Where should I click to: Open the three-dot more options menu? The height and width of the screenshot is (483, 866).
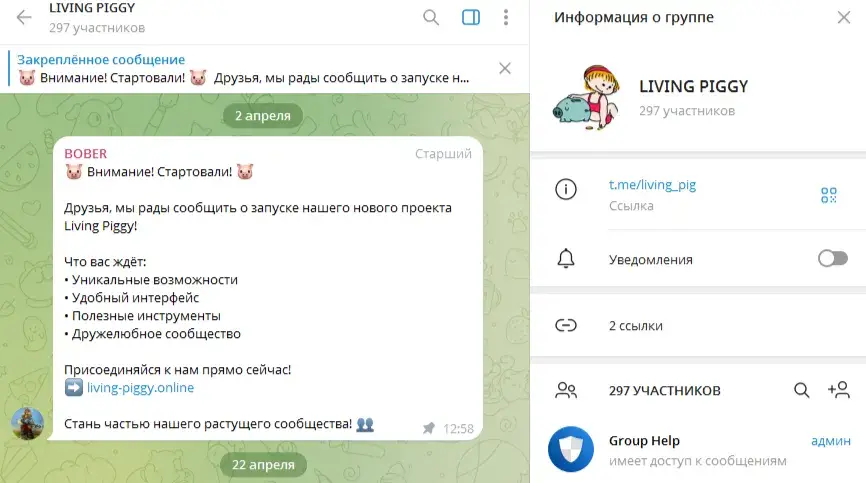tap(505, 17)
